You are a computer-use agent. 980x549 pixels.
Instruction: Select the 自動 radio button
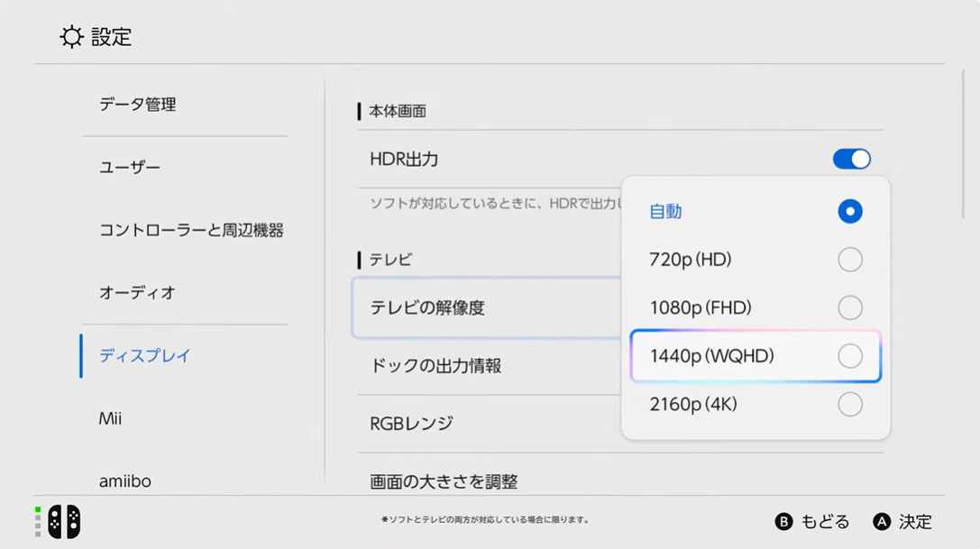(850, 211)
